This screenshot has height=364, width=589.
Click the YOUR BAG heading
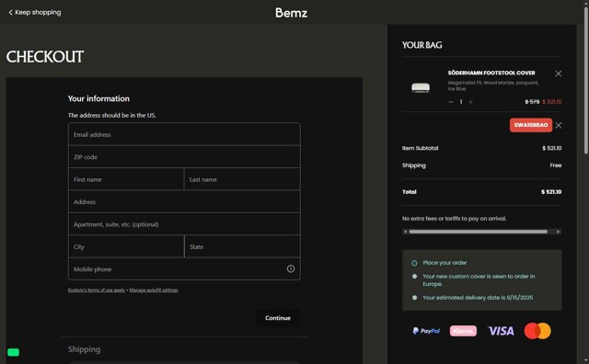point(422,45)
